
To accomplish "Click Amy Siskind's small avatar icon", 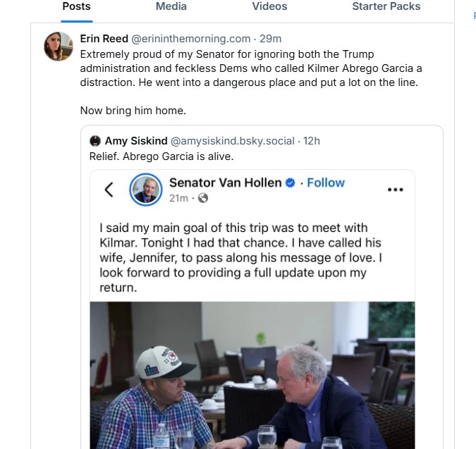I will (94, 141).
